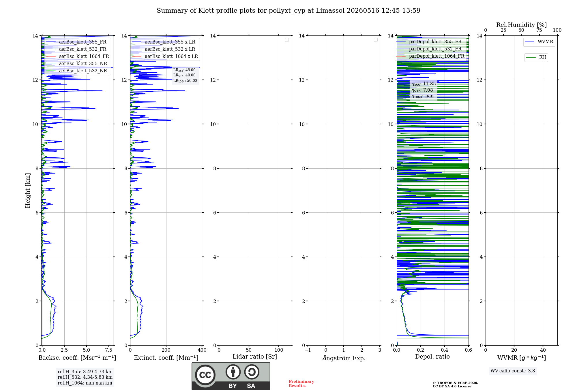577x392 pixels.
Task: Select aerBsc_klett_532_FR legend entry
Action: click(76, 49)
